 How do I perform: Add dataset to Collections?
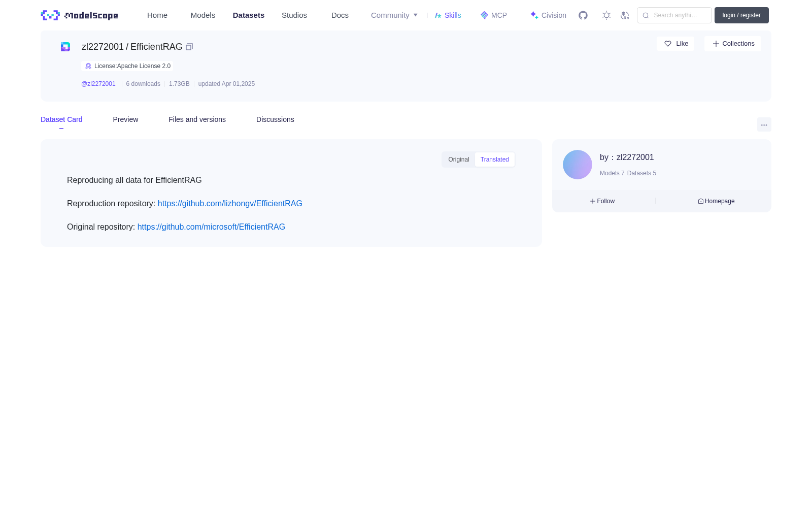pos(733,44)
